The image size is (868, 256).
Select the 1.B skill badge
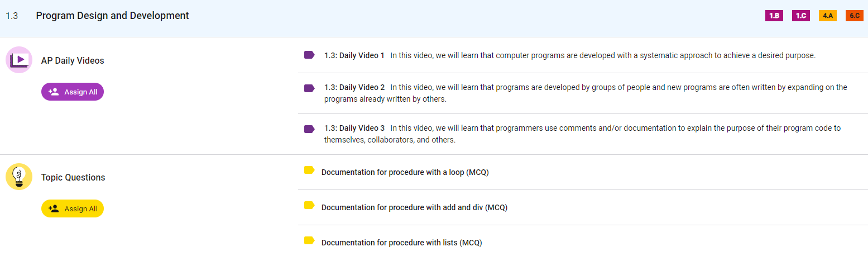(774, 16)
